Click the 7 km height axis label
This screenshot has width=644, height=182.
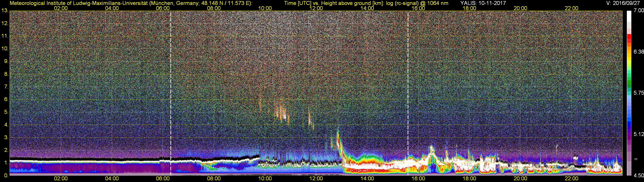pos(6,87)
